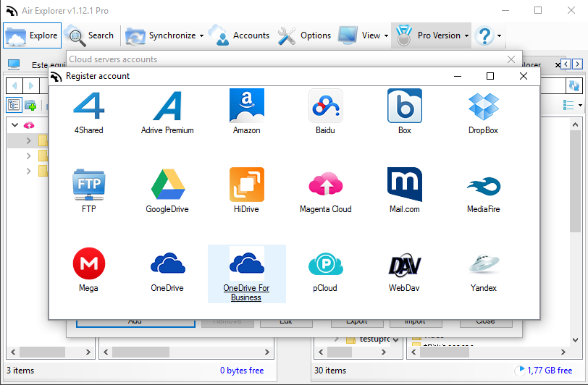The width and height of the screenshot is (588, 385).
Task: Select the OneDrive icon
Action: click(167, 263)
